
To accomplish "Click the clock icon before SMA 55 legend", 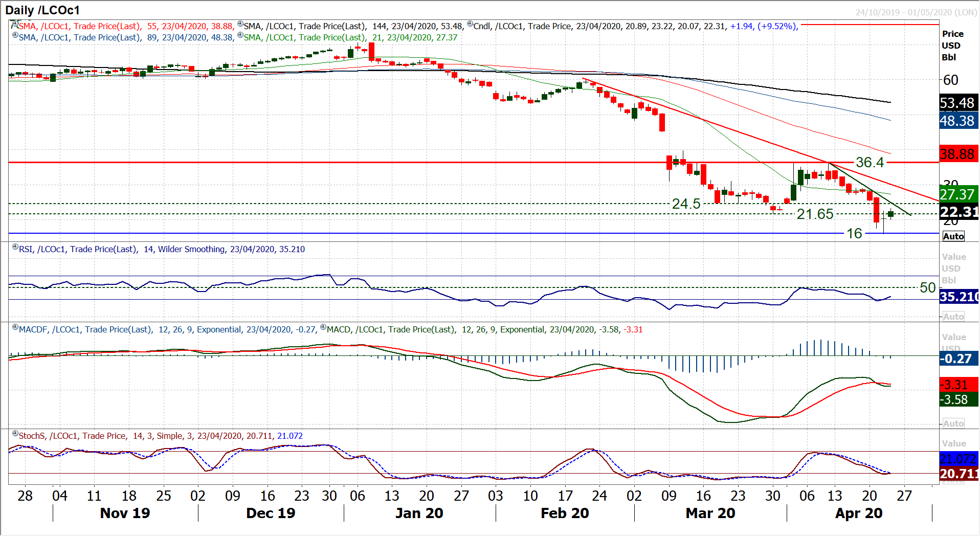I will [x=15, y=24].
